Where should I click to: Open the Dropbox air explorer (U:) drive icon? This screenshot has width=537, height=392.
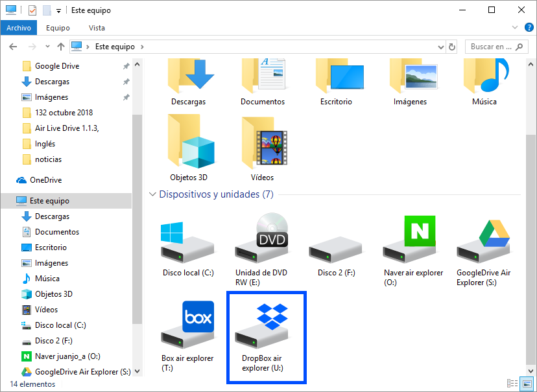263,326
